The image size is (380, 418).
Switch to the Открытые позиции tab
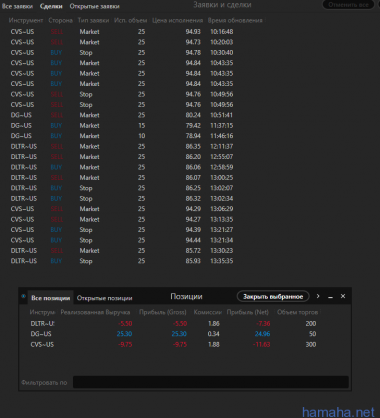pyautogui.click(x=105, y=298)
